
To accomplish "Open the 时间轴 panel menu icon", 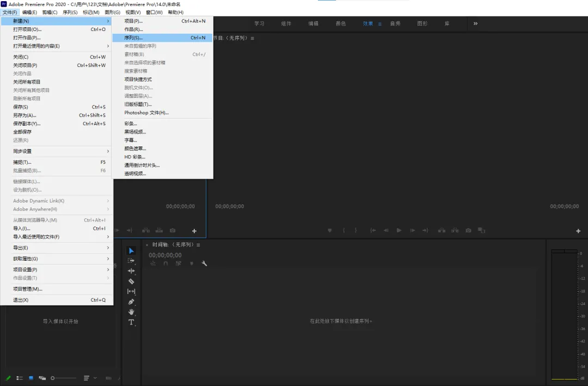I will (198, 245).
